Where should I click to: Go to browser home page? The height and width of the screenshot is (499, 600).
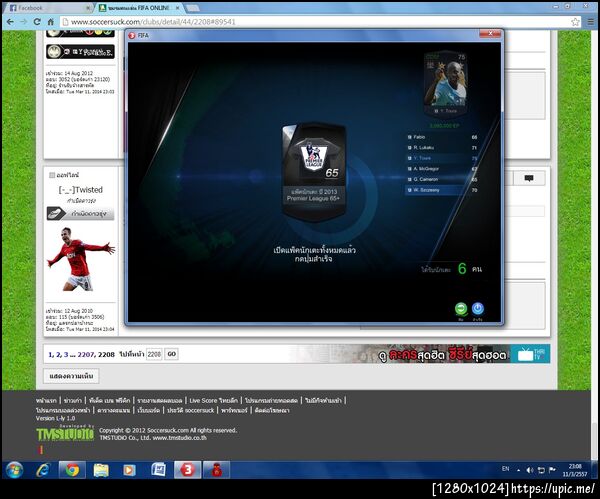coord(51,22)
